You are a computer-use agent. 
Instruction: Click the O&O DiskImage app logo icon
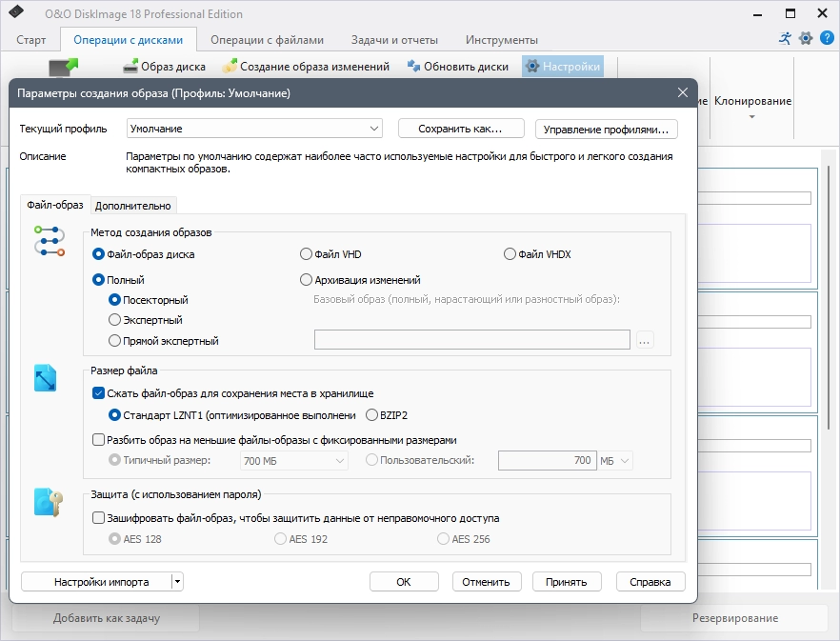(x=16, y=11)
